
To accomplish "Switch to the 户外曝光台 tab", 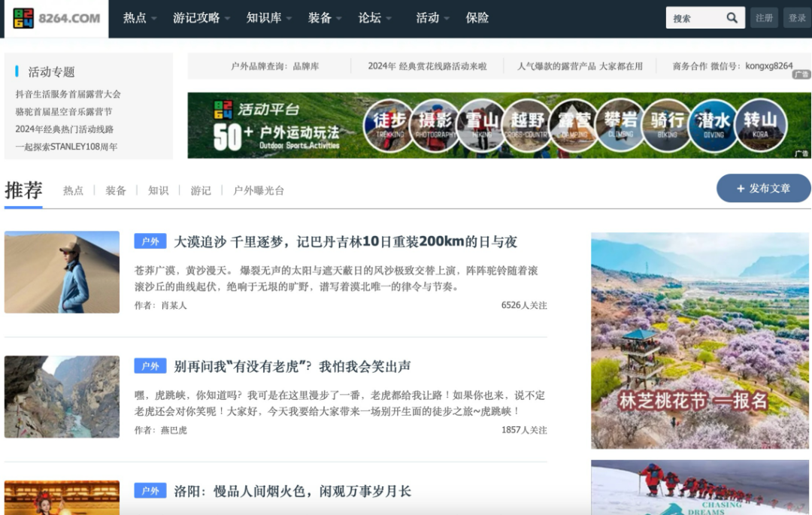I will (x=259, y=190).
